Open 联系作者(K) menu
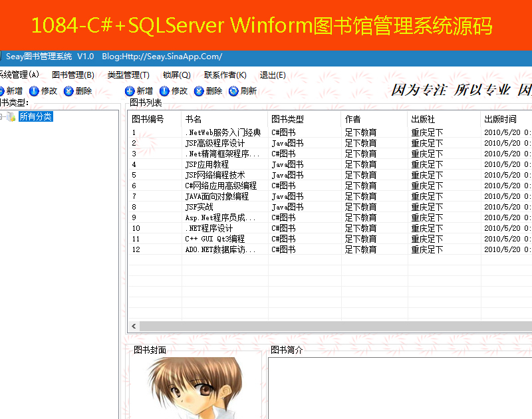Image resolution: width=532 pixels, height=419 pixels. 225,75
